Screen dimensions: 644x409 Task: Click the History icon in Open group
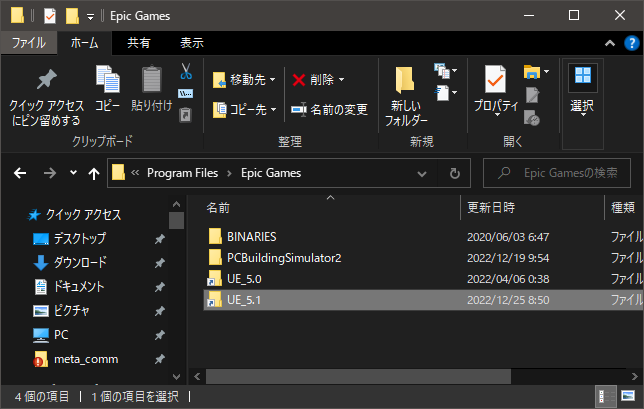pyautogui.click(x=532, y=118)
